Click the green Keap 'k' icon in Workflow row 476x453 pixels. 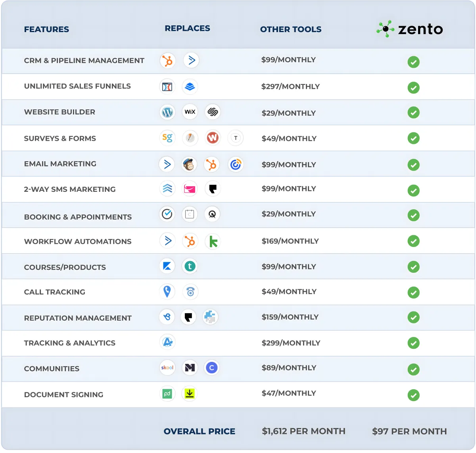(213, 241)
